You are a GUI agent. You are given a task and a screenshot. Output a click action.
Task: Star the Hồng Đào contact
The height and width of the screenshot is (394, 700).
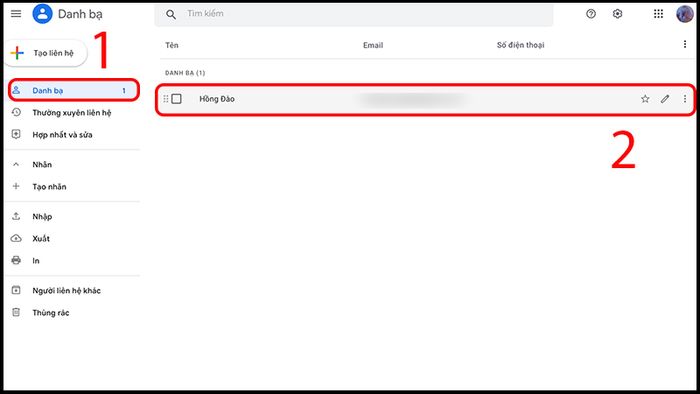tap(645, 99)
